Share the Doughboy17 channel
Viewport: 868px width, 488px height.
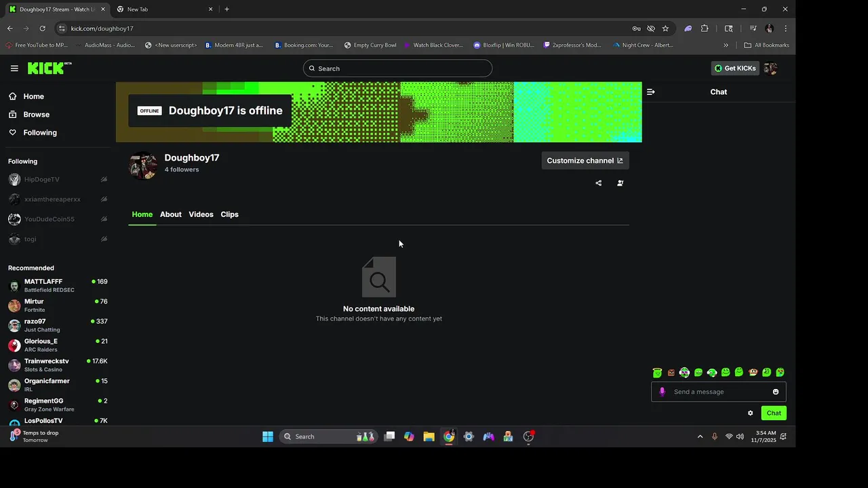coord(598,183)
